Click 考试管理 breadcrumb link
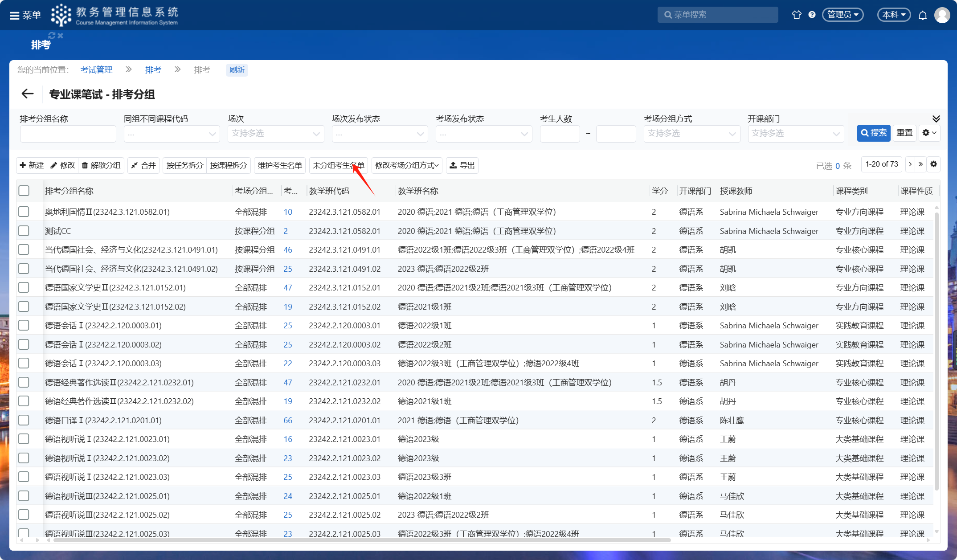Screen dimensions: 957x560 96,69
